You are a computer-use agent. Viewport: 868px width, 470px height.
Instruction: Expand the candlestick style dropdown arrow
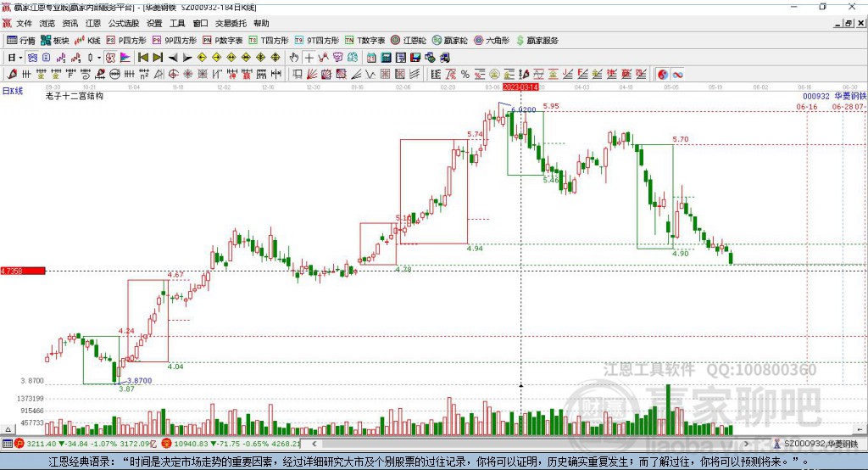click(99, 57)
